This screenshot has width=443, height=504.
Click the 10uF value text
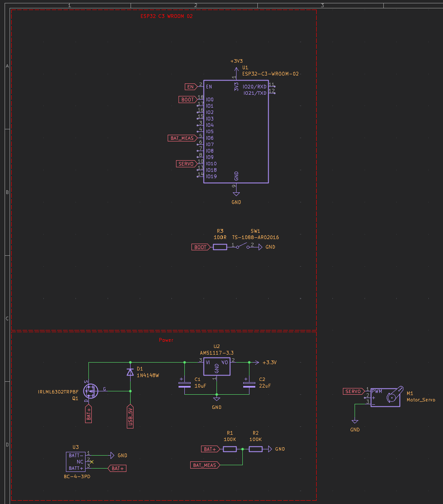200,386
